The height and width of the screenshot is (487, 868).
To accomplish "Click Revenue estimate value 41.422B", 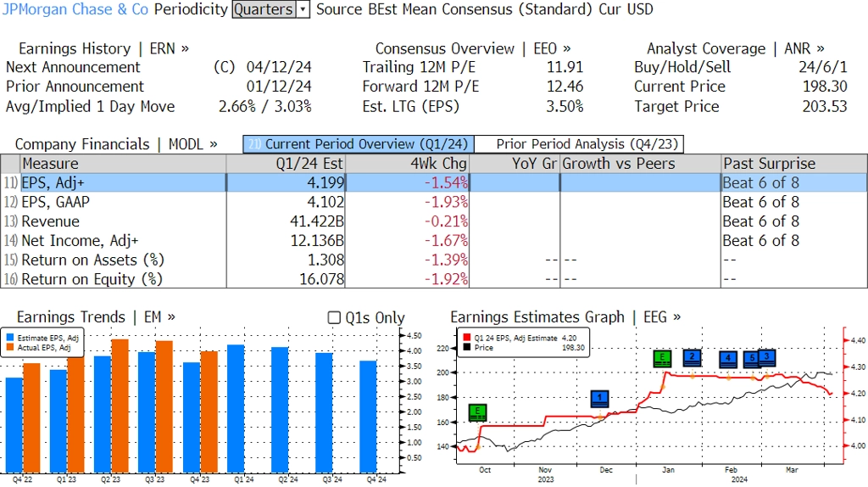I will coord(317,221).
